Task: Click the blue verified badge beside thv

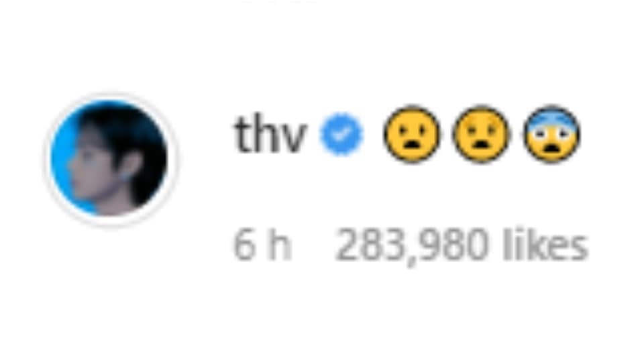Action: pyautogui.click(x=341, y=134)
